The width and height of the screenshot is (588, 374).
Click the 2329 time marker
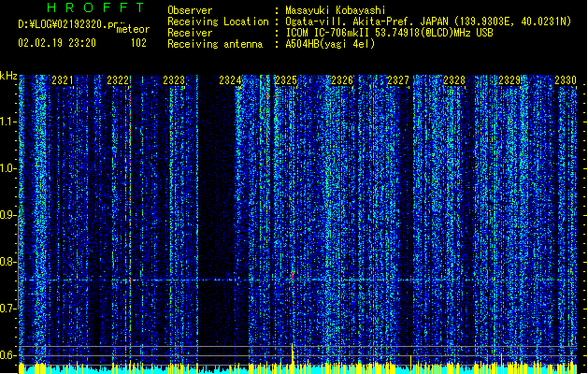pos(509,80)
